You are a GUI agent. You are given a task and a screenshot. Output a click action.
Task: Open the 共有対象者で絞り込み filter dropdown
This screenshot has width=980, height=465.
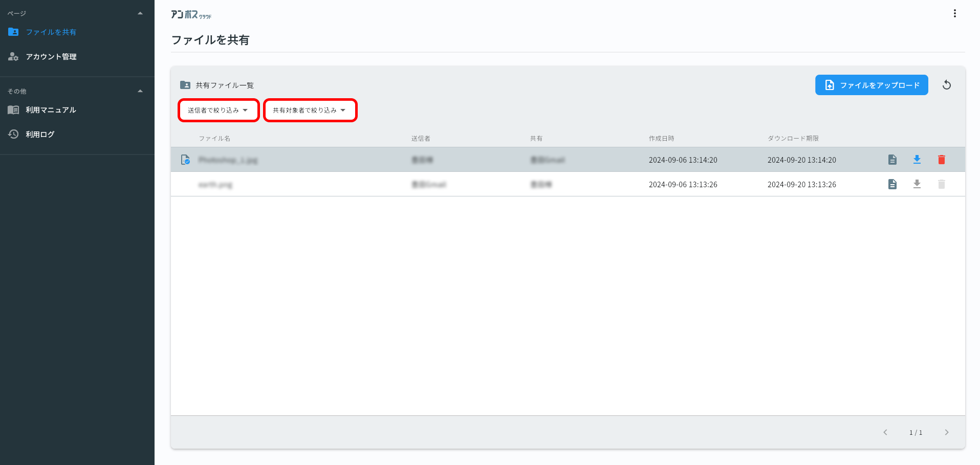[x=310, y=110]
